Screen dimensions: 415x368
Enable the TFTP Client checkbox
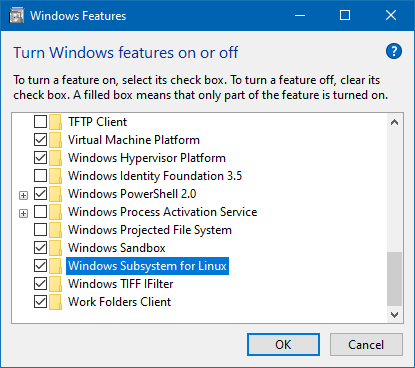[x=40, y=122]
